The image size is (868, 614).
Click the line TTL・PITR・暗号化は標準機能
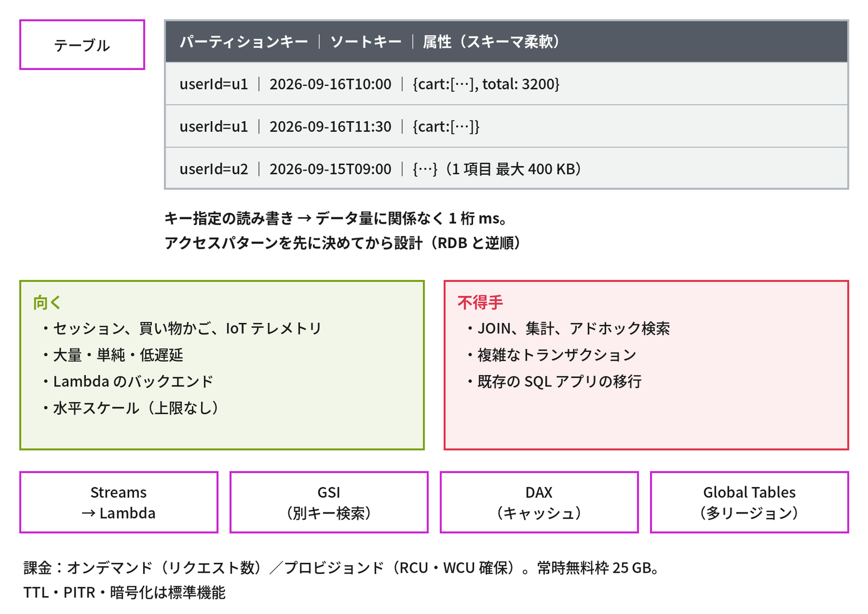coord(124,592)
